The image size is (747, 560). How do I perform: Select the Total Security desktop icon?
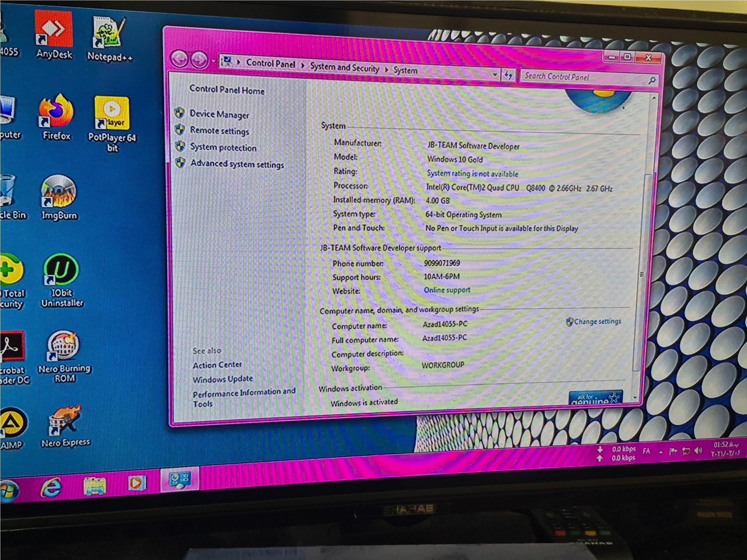12,282
